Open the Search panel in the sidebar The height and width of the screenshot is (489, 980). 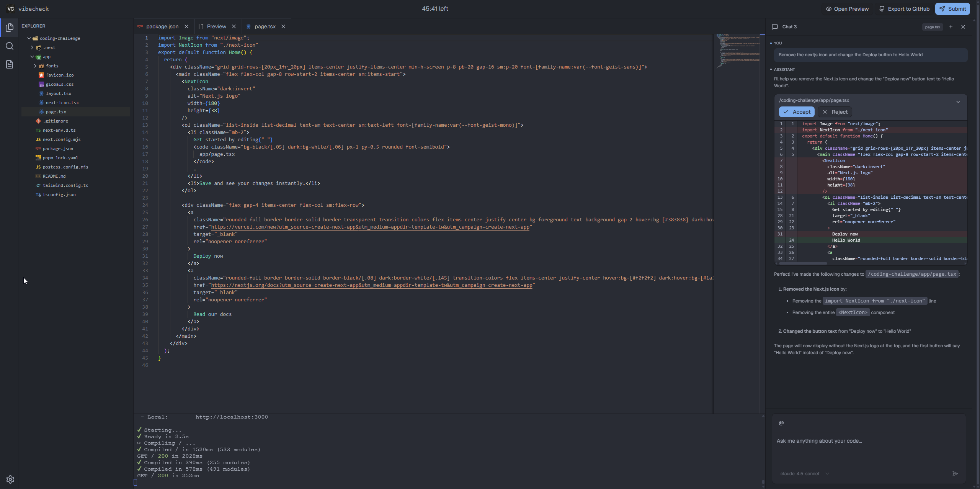[x=10, y=46]
